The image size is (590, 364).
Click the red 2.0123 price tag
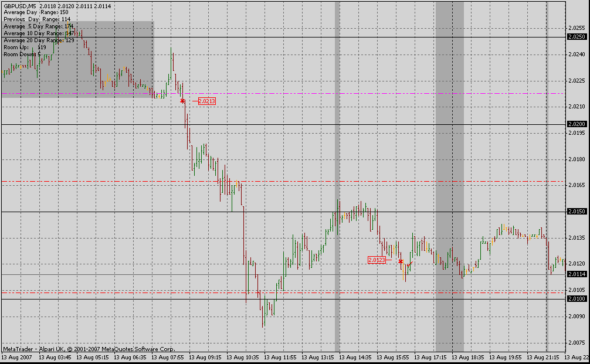tap(377, 260)
